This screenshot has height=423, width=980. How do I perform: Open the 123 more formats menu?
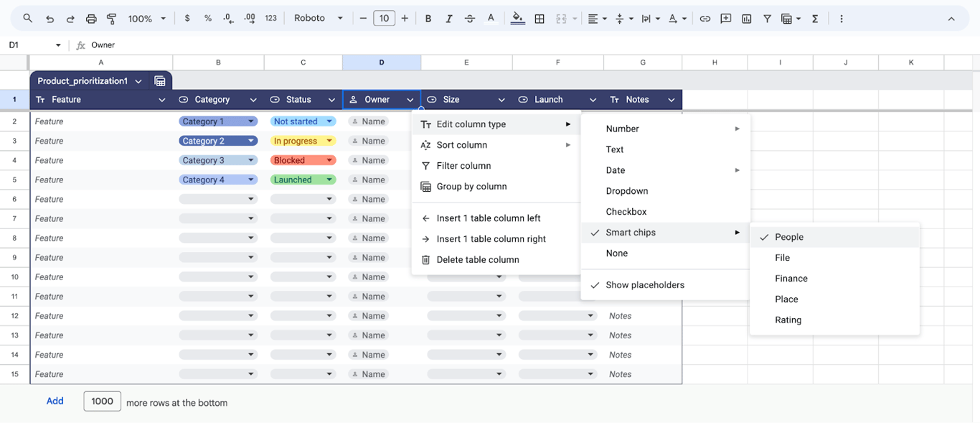tap(271, 19)
